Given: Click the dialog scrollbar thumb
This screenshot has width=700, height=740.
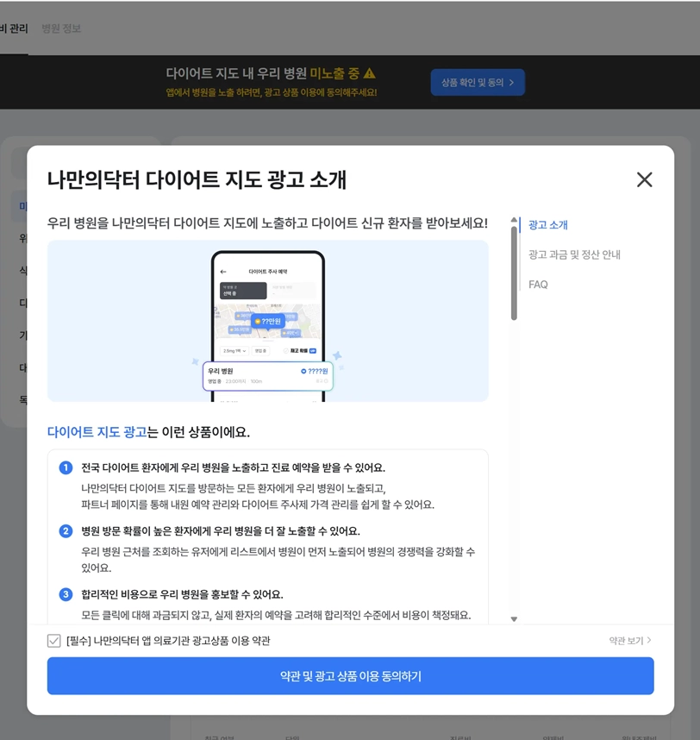Looking at the screenshot, I should click(x=514, y=273).
